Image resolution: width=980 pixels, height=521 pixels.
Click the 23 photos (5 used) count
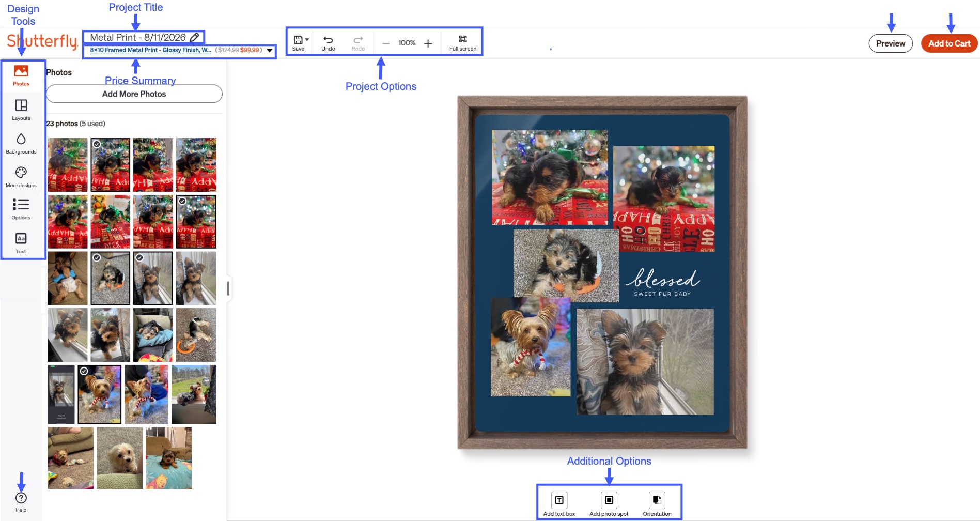click(x=75, y=124)
